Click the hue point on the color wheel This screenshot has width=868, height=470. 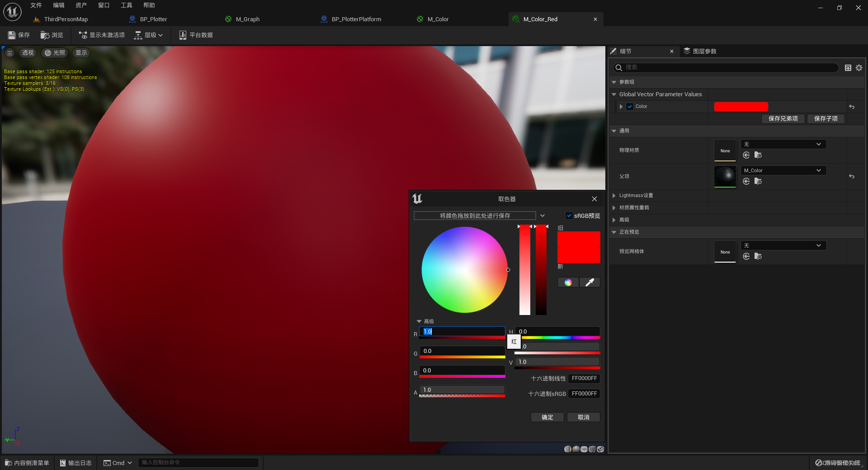click(x=508, y=270)
